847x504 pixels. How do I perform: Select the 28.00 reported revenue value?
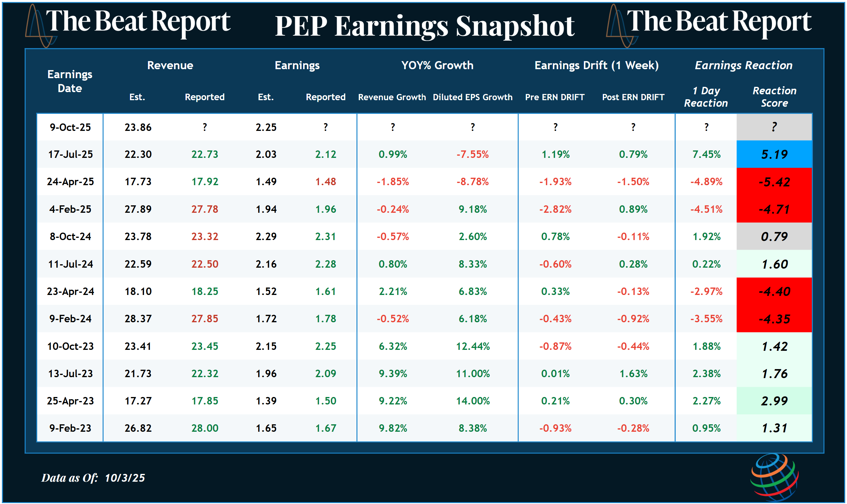click(x=204, y=428)
